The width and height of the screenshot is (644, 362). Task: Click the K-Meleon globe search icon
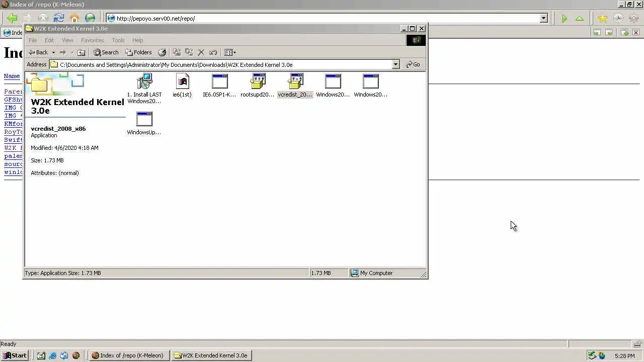[90, 18]
